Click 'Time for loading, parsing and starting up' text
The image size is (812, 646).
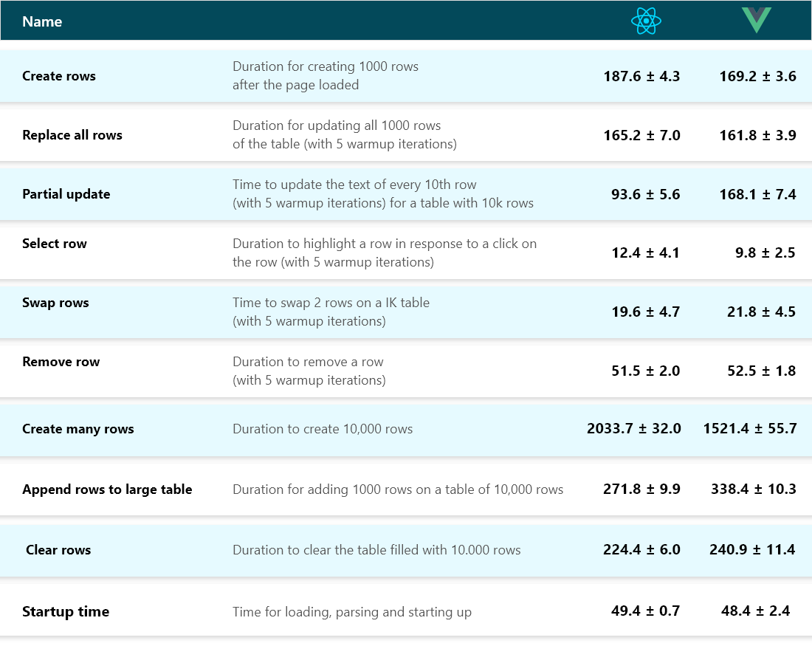352,612
